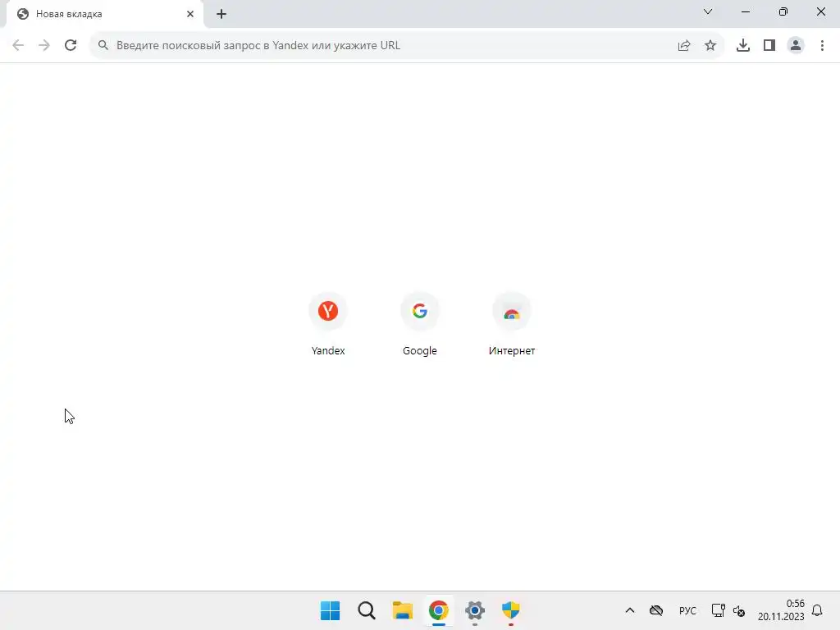
Task: Click the back navigation arrow
Action: (x=18, y=46)
